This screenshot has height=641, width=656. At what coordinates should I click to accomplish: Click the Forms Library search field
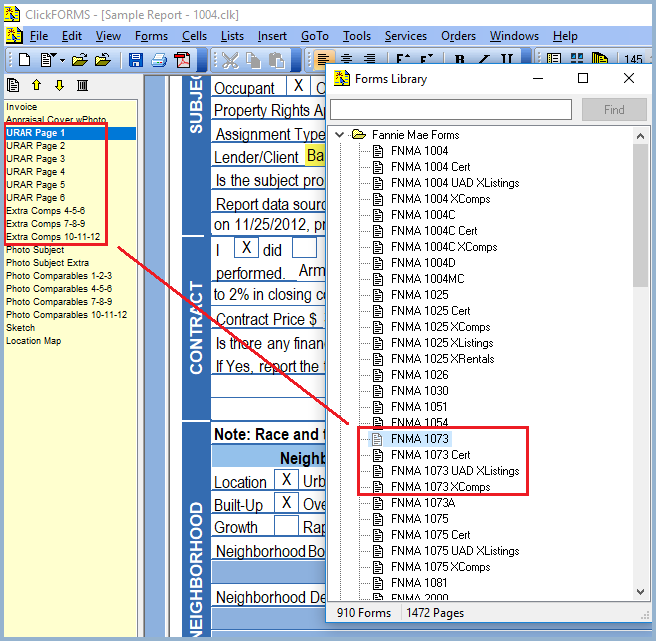451,110
